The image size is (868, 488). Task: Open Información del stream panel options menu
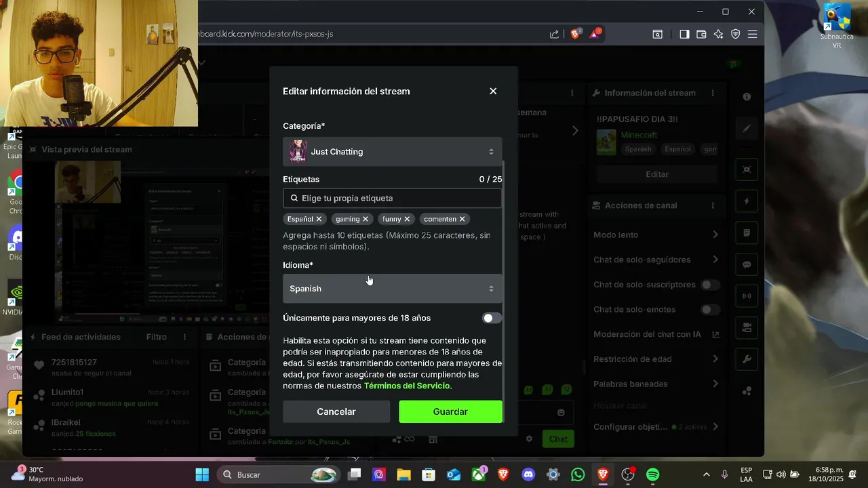[713, 93]
